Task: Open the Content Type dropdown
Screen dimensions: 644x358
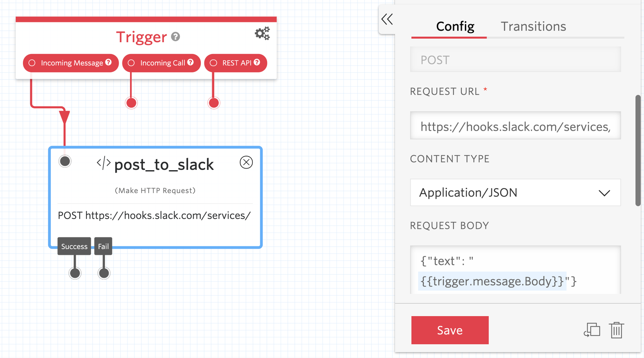Action: [515, 193]
